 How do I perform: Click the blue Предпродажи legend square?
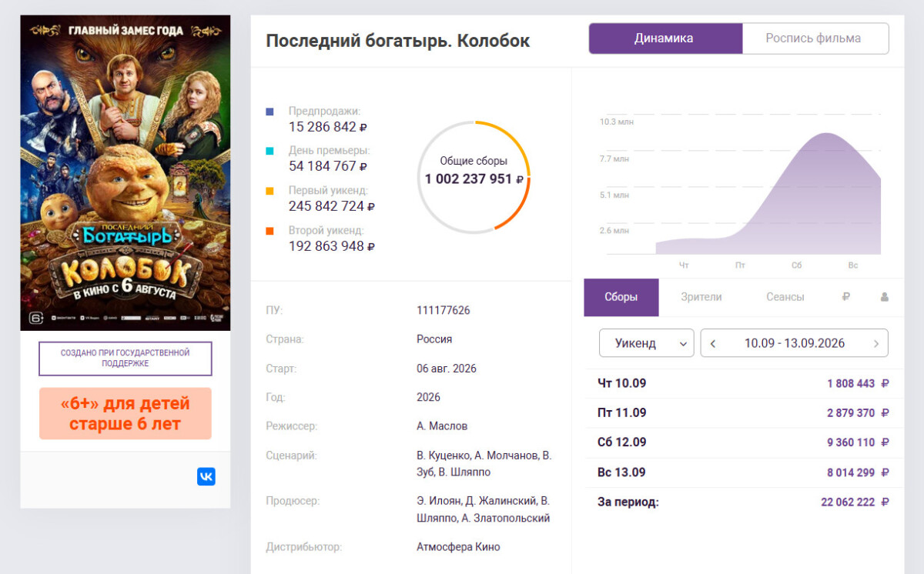pyautogui.click(x=269, y=111)
